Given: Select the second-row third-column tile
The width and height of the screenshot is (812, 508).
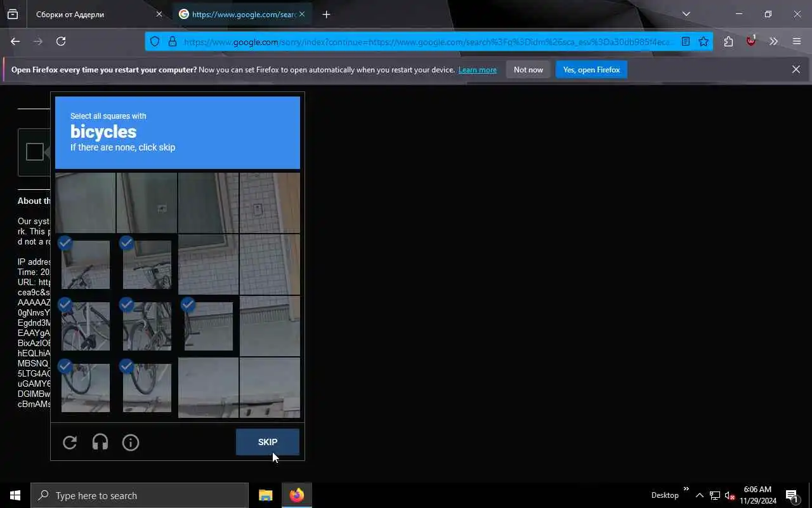Looking at the screenshot, I should 209,264.
